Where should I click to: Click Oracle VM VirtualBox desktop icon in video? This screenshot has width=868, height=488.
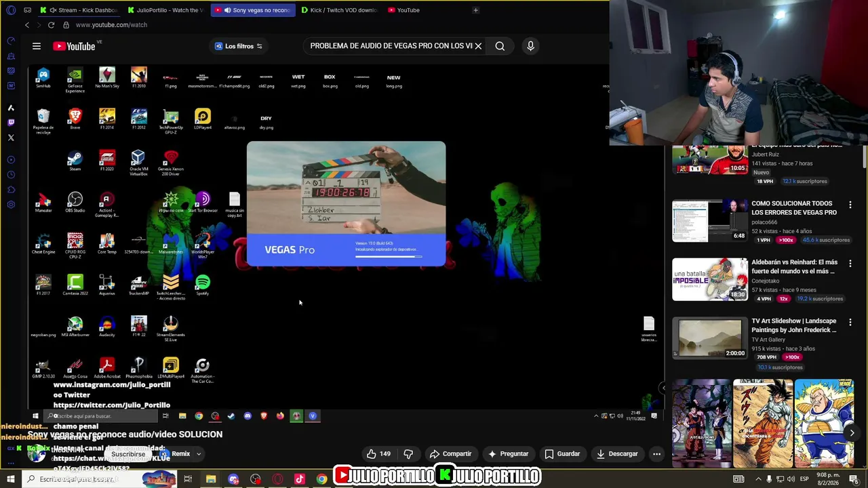(138, 163)
